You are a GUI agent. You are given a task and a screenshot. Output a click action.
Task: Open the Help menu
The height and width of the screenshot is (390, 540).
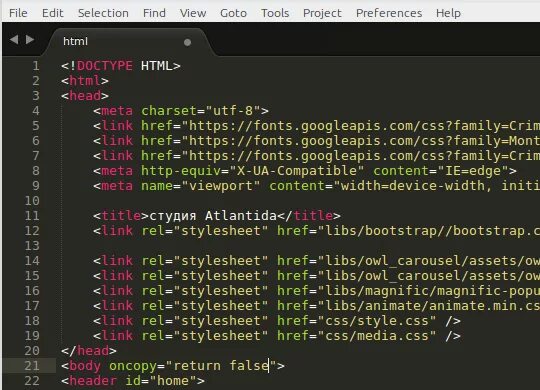point(448,13)
